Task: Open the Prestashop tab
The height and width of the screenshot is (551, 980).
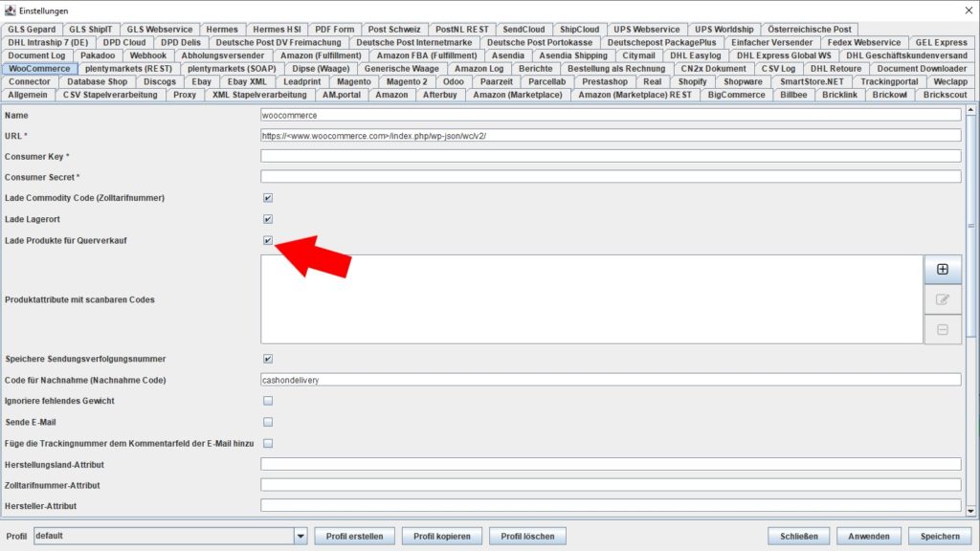Action: tap(605, 82)
